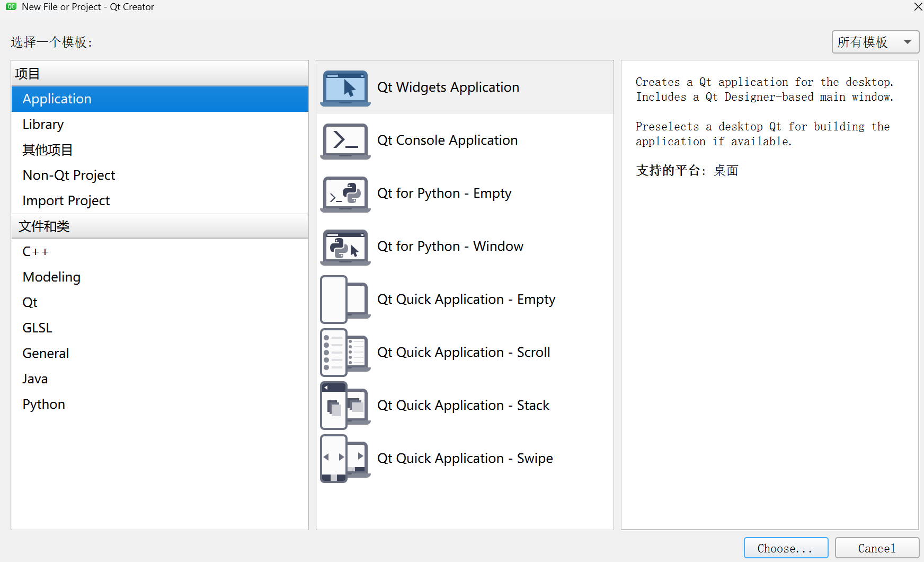924x562 pixels.
Task: Pick the Qt for Python - Window icon
Action: click(345, 247)
